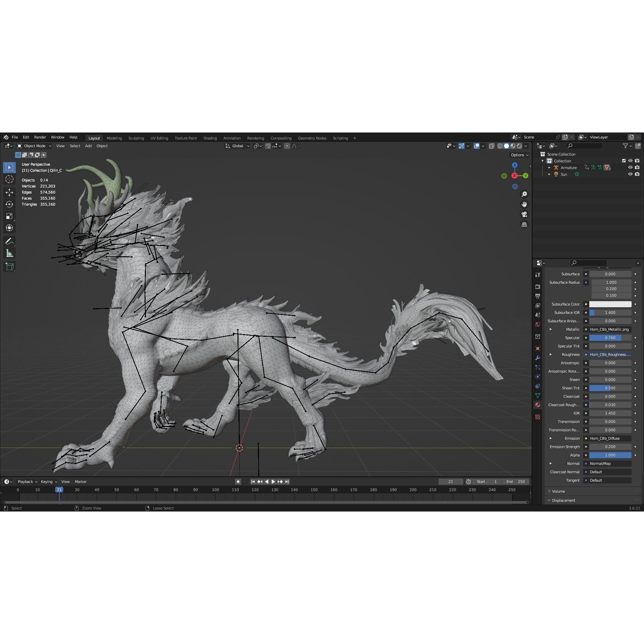
Task: Disable Armature in renders via camera toggle
Action: pyautogui.click(x=637, y=167)
